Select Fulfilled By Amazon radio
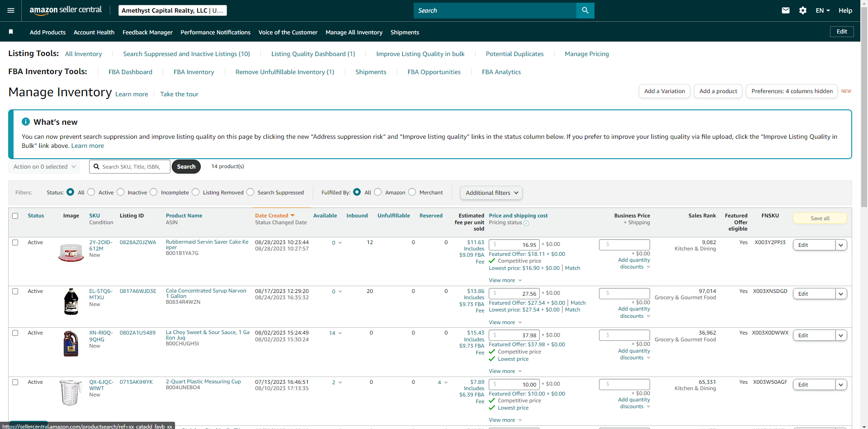The width and height of the screenshot is (868, 429). pyautogui.click(x=378, y=192)
